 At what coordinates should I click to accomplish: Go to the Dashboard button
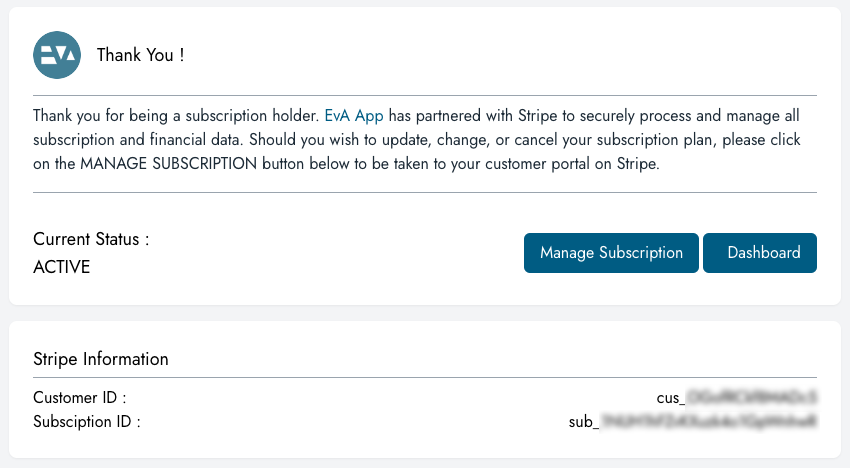click(760, 253)
